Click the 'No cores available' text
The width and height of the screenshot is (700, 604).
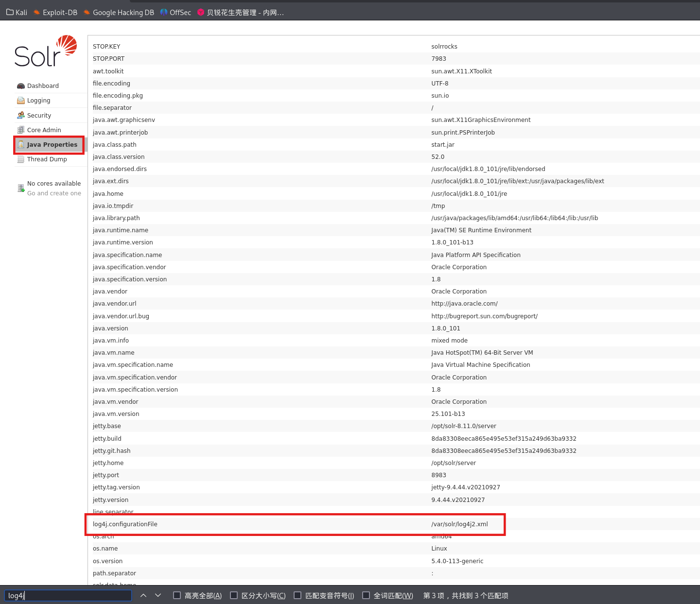[x=54, y=183]
